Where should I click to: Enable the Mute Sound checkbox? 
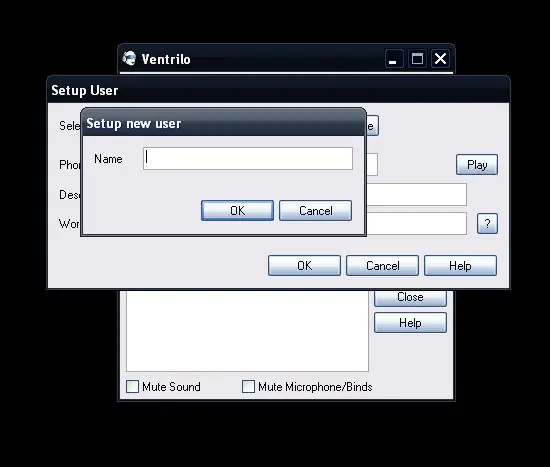pyautogui.click(x=132, y=386)
